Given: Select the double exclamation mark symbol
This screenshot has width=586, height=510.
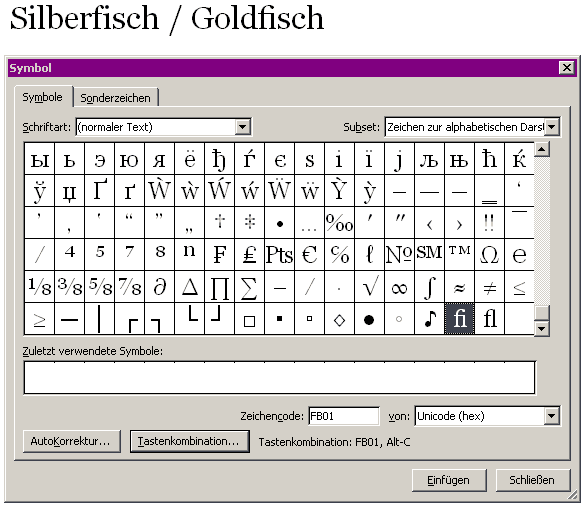Looking at the screenshot, I should [490, 223].
